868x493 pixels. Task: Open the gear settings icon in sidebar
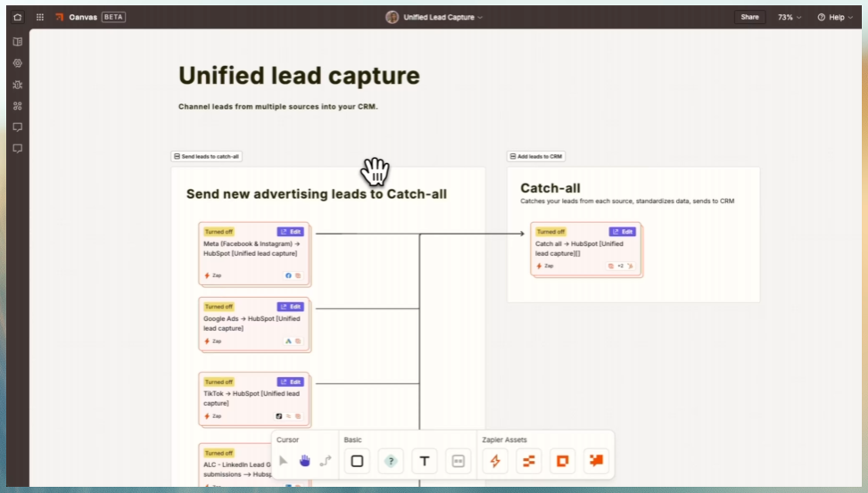click(18, 63)
